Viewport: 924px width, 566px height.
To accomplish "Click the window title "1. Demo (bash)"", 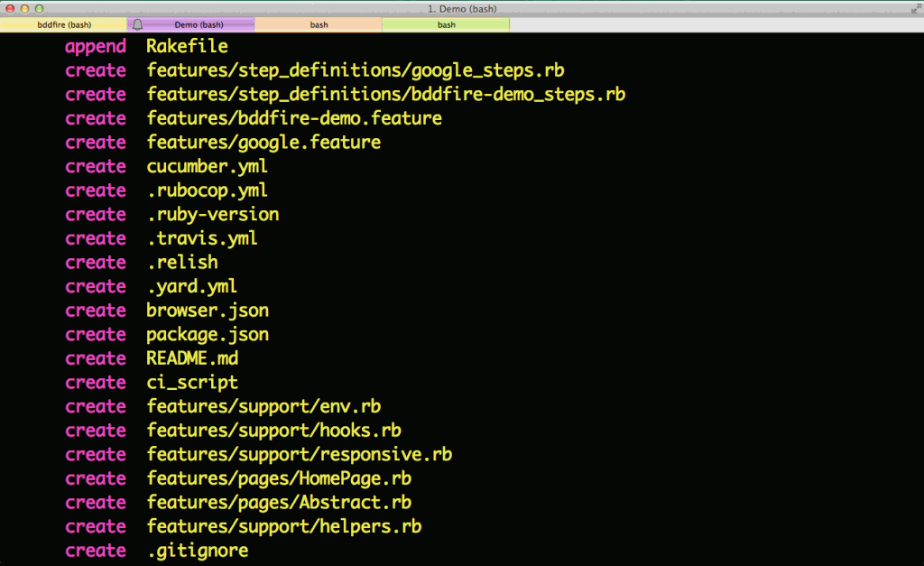I will pyautogui.click(x=462, y=8).
